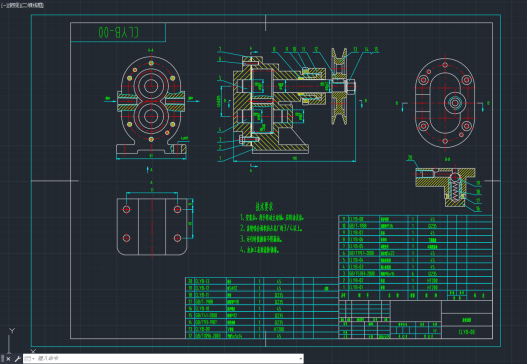Select the 技术要求 heading text
527x364 pixels.
(264, 206)
